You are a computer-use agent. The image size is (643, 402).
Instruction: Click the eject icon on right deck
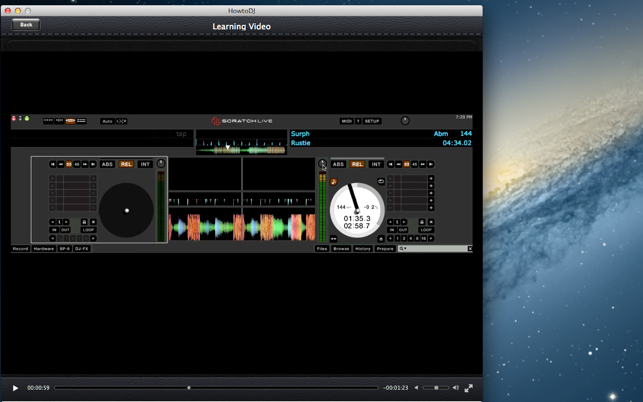[x=381, y=238]
